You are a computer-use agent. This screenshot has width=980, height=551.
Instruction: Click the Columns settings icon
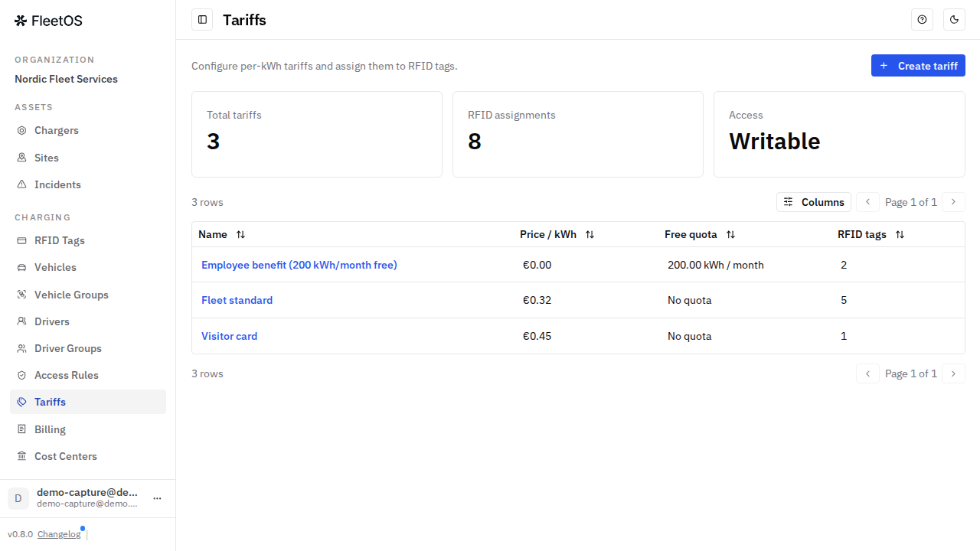coord(789,202)
